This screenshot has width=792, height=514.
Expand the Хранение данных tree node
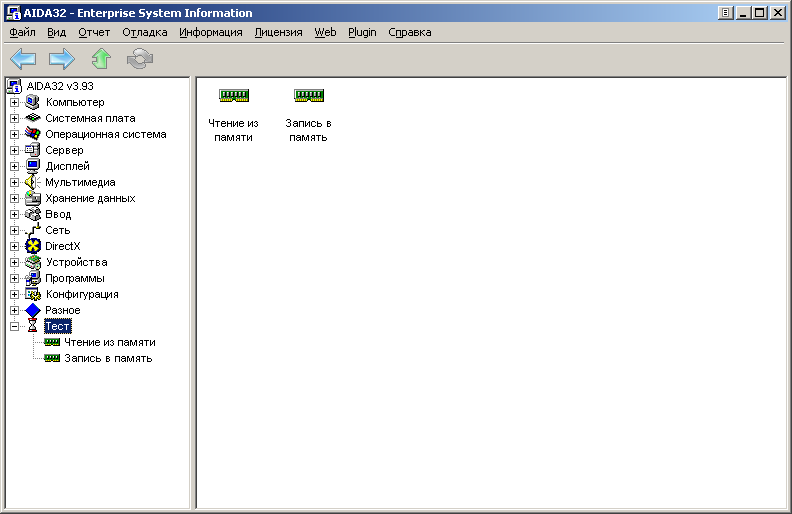14,198
